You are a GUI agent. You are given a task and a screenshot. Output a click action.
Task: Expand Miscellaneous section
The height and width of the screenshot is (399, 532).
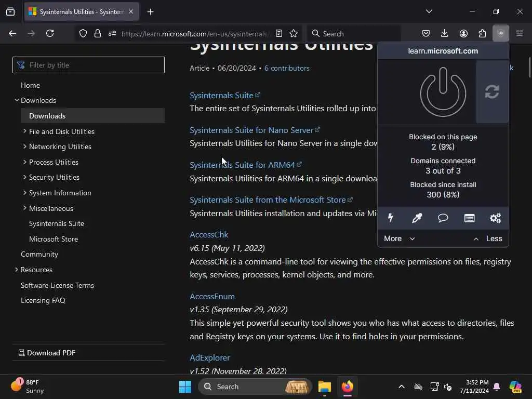click(24, 208)
